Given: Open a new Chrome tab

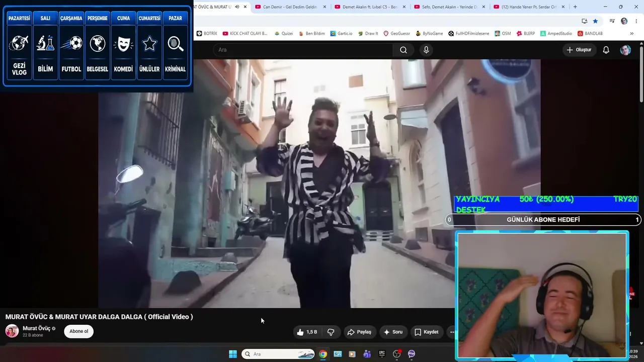Looking at the screenshot, I should pos(575,7).
